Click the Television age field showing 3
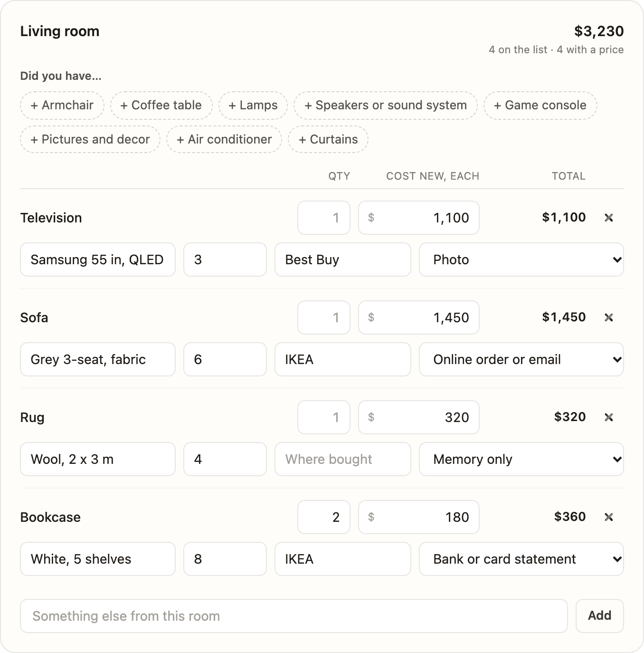The width and height of the screenshot is (644, 653). 225,259
